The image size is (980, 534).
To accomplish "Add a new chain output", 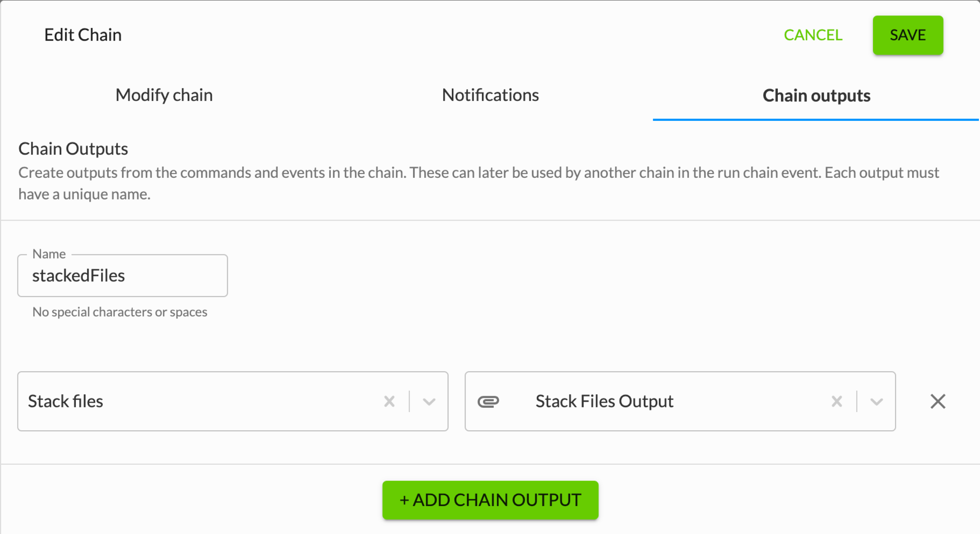I will [x=490, y=500].
